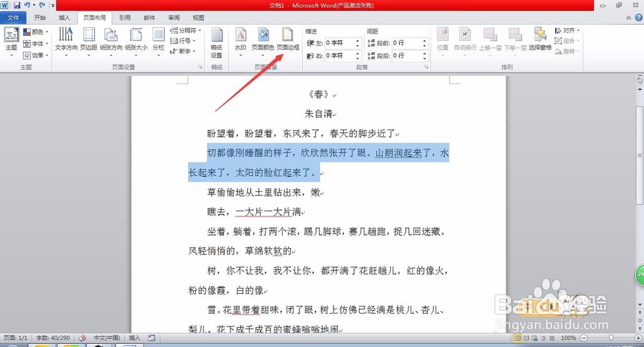Click the zoom out minus button
The width and height of the screenshot is (644, 347).
[583, 337]
